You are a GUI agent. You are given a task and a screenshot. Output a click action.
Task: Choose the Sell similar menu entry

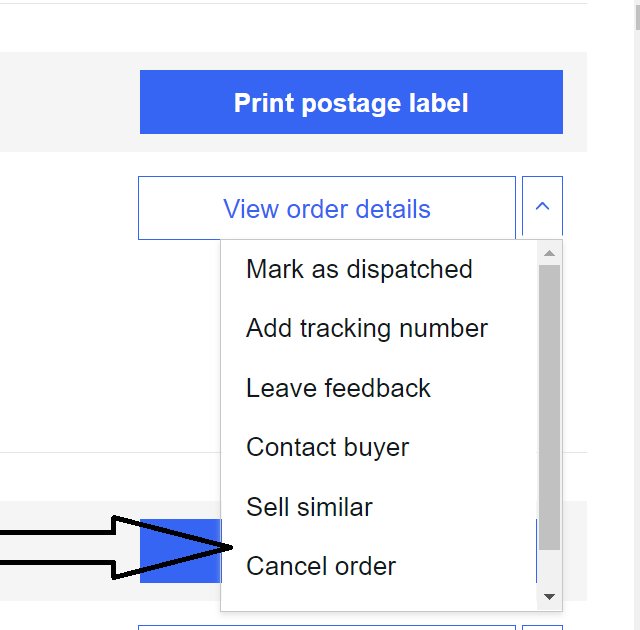click(x=309, y=507)
